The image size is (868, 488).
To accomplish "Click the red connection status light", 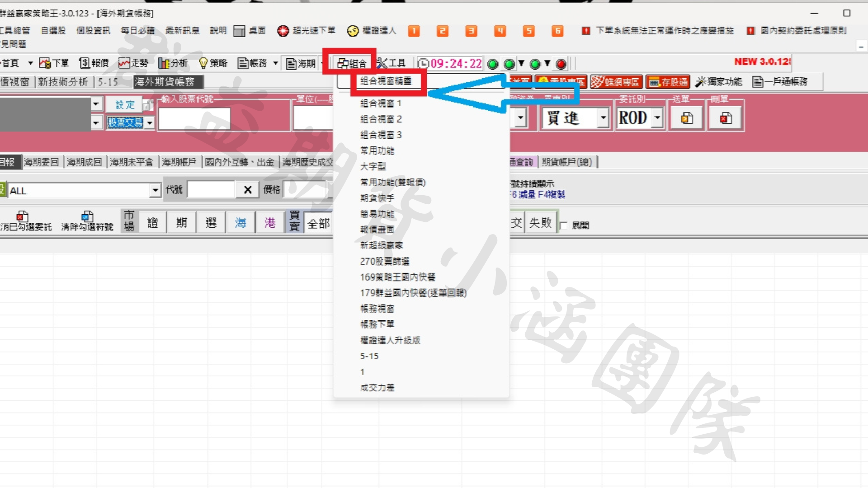I will [x=561, y=64].
